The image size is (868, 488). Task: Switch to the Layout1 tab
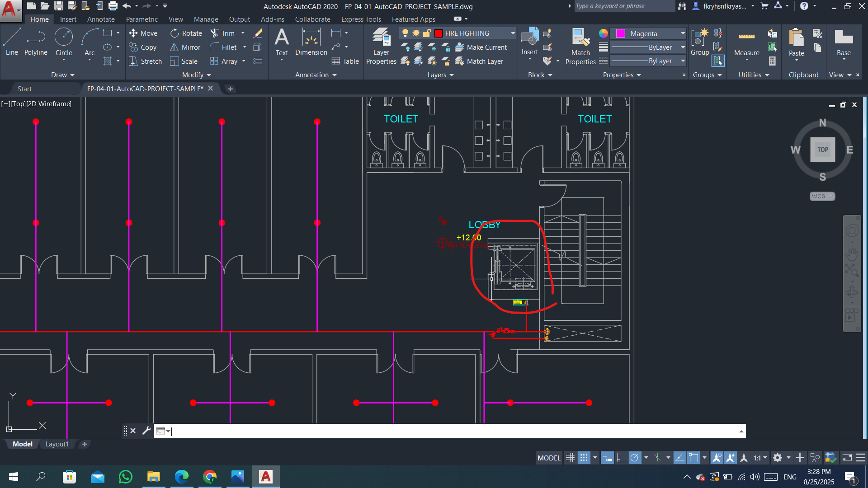point(57,444)
